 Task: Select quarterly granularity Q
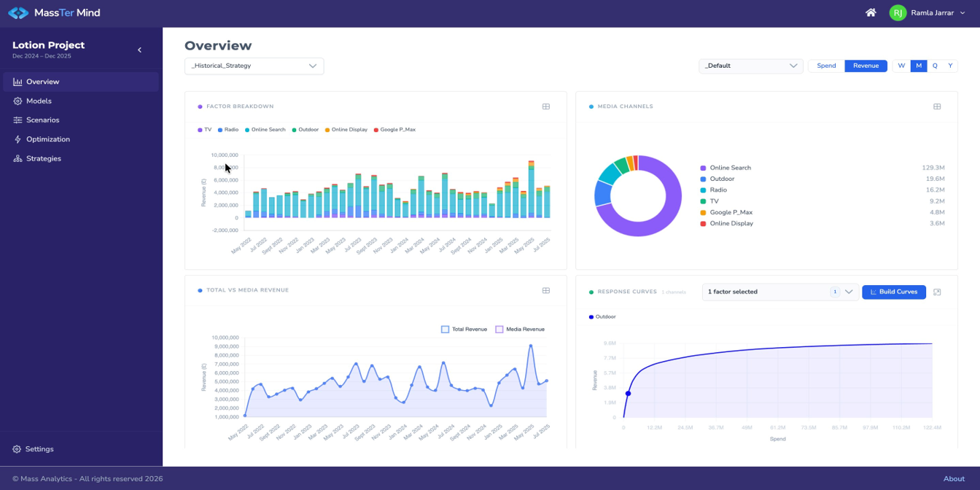point(935,66)
